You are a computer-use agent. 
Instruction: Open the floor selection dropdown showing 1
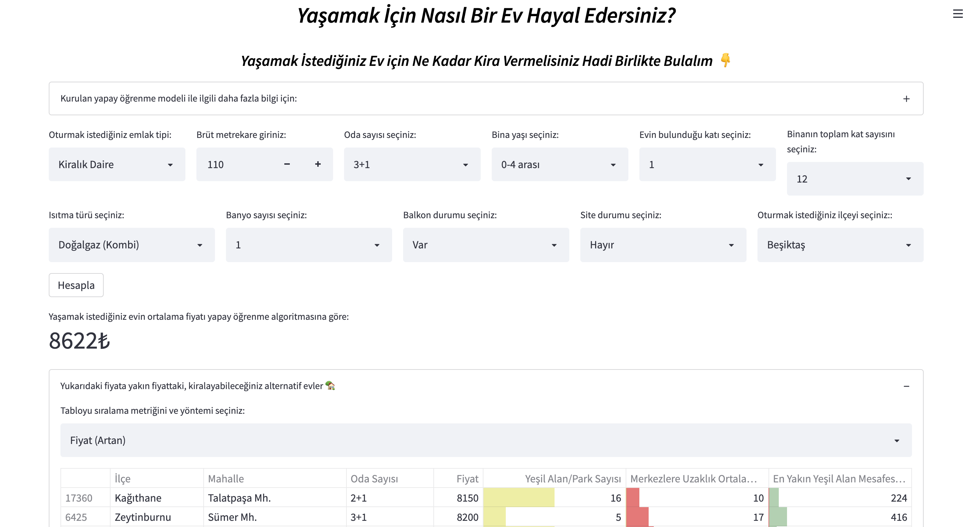[x=707, y=165]
